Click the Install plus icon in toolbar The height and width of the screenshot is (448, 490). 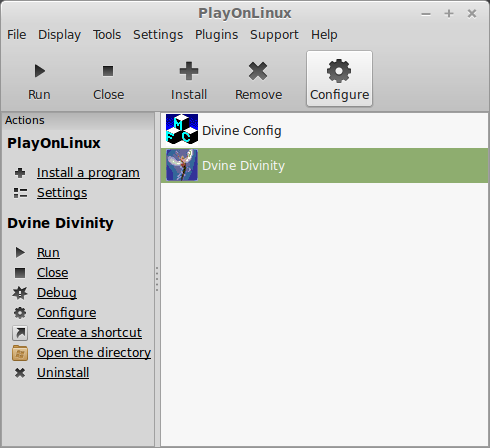coord(189,71)
